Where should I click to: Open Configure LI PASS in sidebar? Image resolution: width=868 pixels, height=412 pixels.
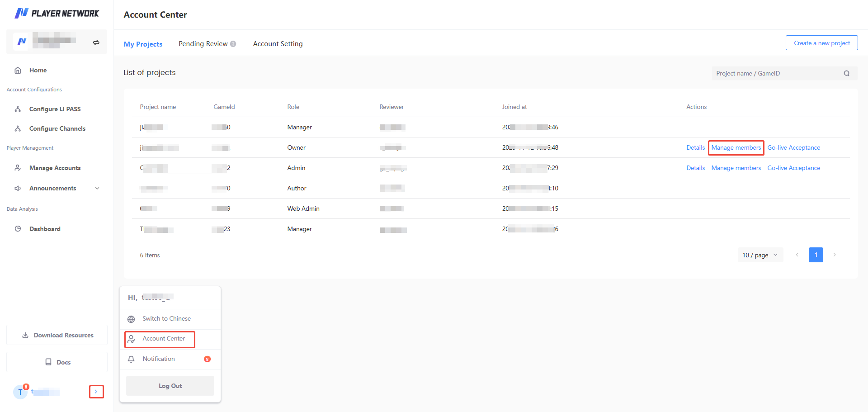coord(55,109)
